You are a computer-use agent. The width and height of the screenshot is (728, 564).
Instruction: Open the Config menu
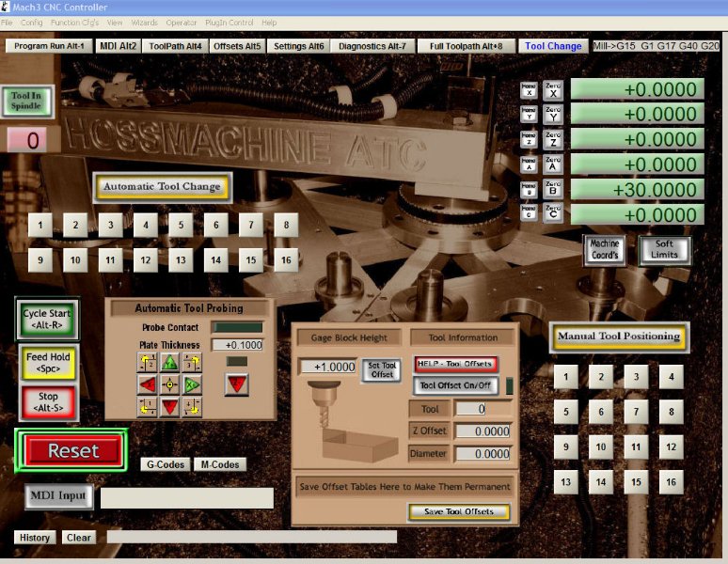tap(32, 23)
